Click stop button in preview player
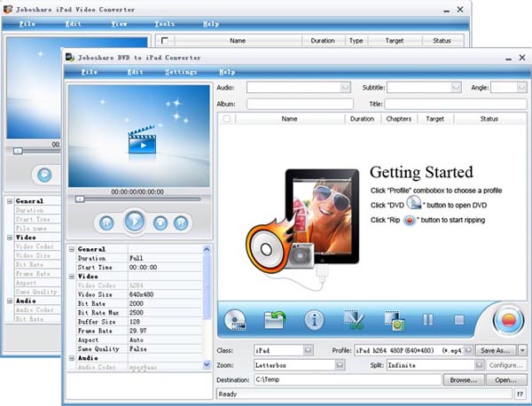Image resolution: width=532 pixels, height=406 pixels. (x=160, y=223)
